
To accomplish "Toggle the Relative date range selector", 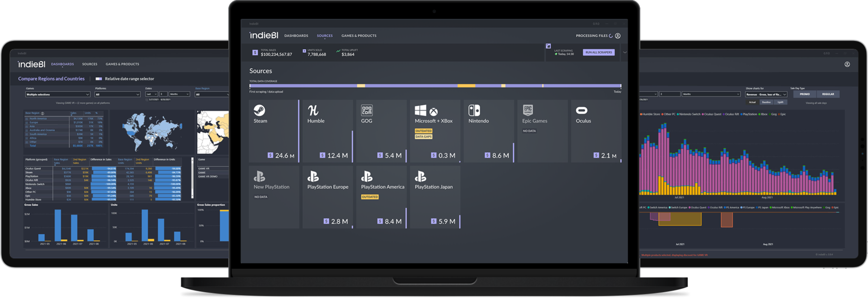I will point(99,79).
